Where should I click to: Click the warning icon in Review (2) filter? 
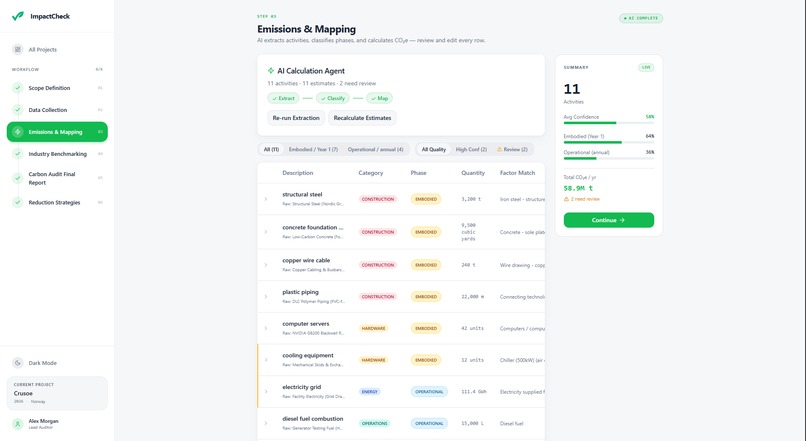(x=499, y=149)
